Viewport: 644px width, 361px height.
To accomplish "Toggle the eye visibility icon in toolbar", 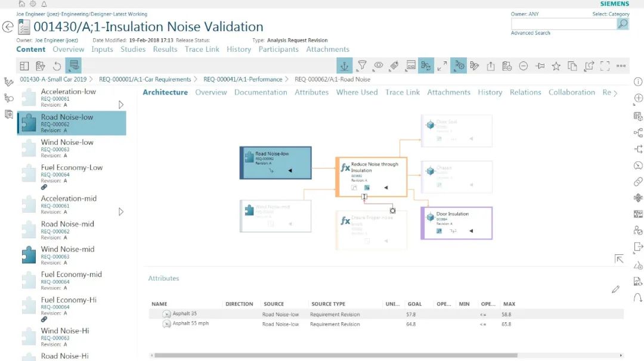I will 378,66.
